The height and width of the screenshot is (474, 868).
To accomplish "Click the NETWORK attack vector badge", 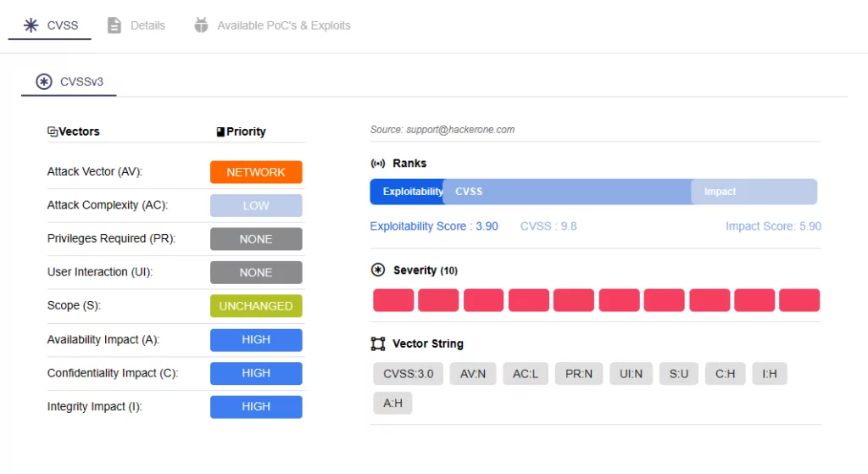I will pos(256,172).
